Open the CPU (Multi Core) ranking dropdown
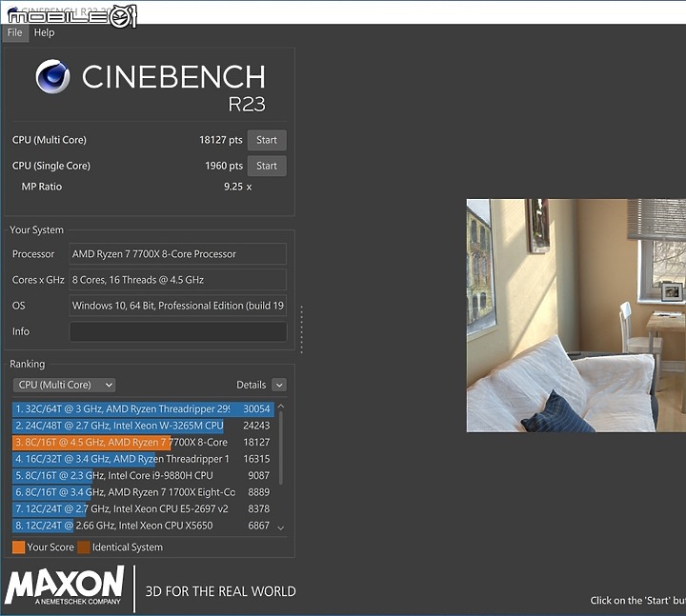686x616 pixels. click(x=65, y=385)
